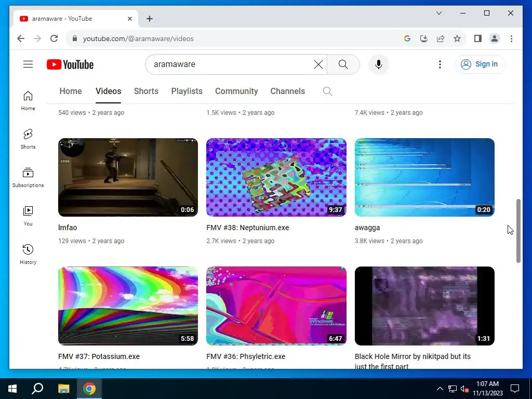Open Chrome three-dot menu
532x399 pixels.
pos(511,38)
